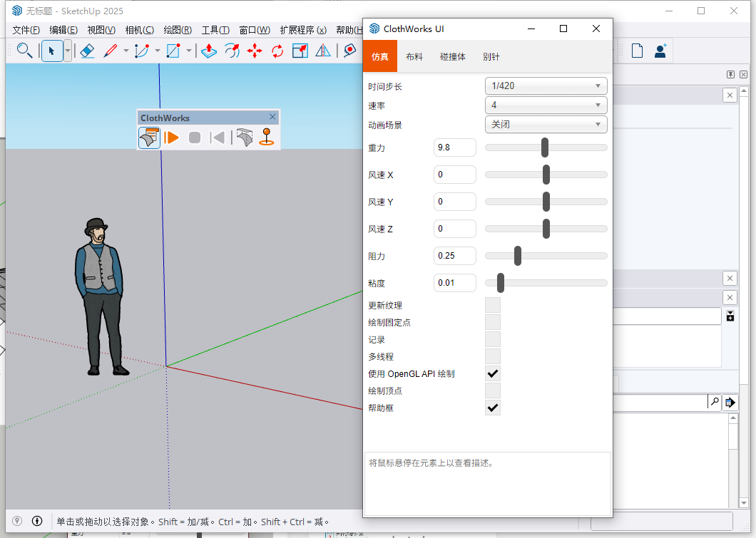Select the Move tool with red arrows
This screenshot has height=538, width=756.
[255, 51]
